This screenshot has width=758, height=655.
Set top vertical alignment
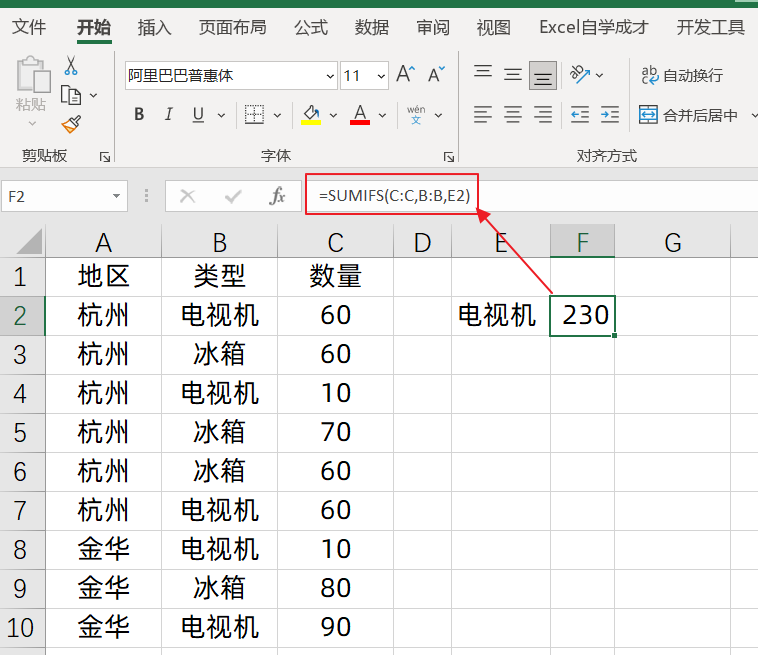(x=483, y=74)
